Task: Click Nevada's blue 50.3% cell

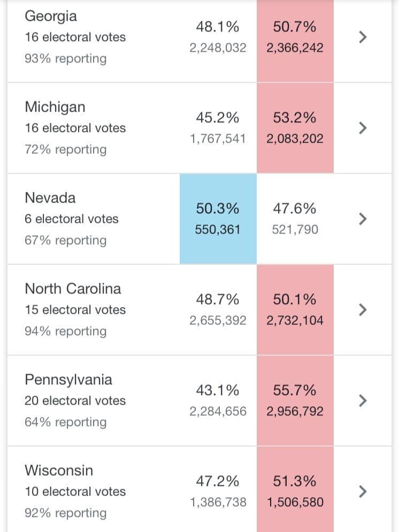Action: (x=218, y=218)
